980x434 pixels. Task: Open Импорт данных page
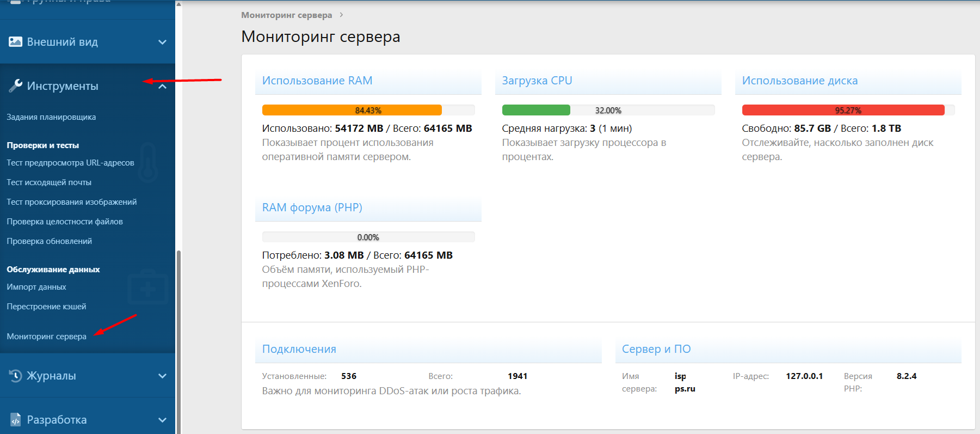[36, 287]
